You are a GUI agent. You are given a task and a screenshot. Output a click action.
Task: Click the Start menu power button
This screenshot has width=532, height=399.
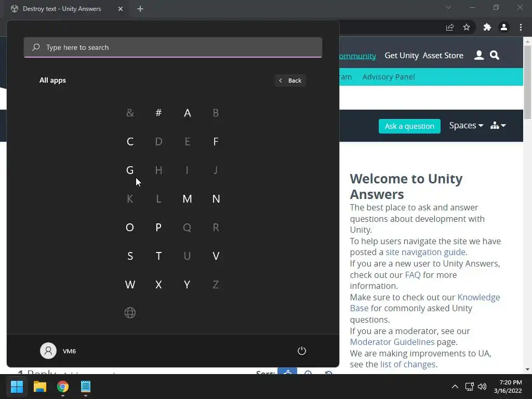(x=302, y=351)
